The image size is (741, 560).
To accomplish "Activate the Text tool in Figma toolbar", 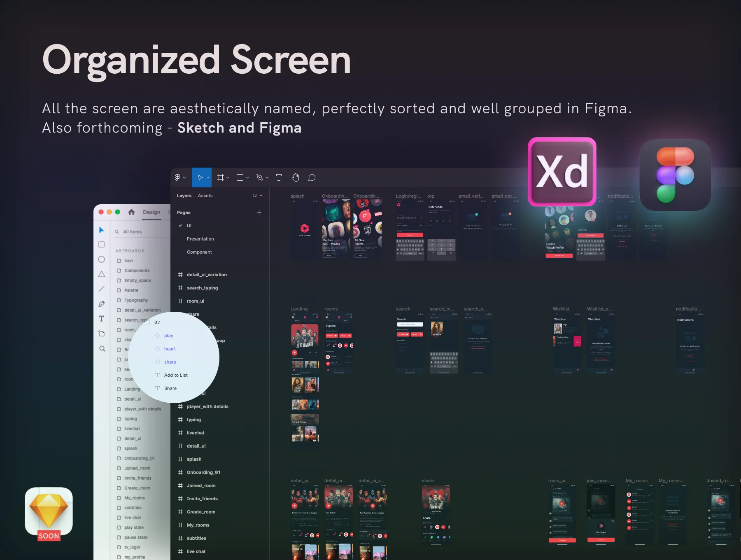I will [279, 177].
